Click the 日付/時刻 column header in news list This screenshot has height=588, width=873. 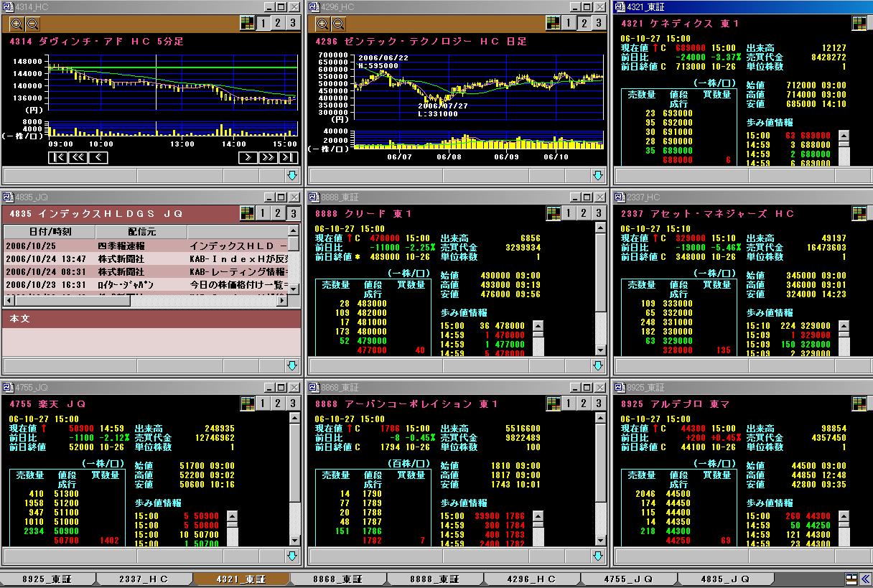pos(50,232)
